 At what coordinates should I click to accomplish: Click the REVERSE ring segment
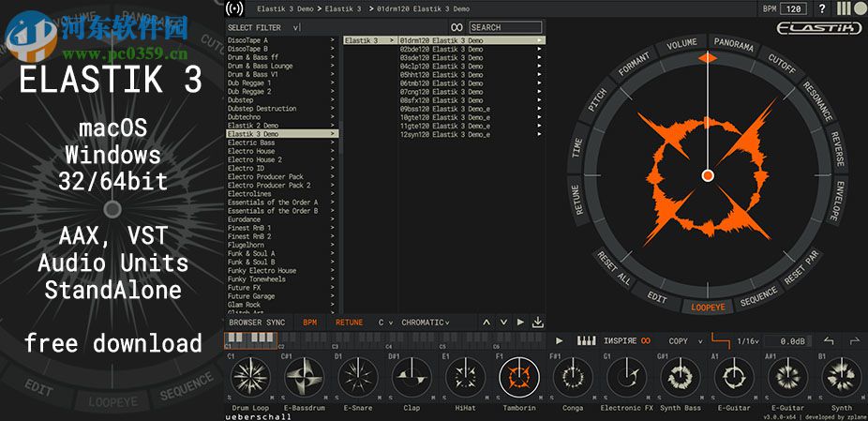click(837, 149)
